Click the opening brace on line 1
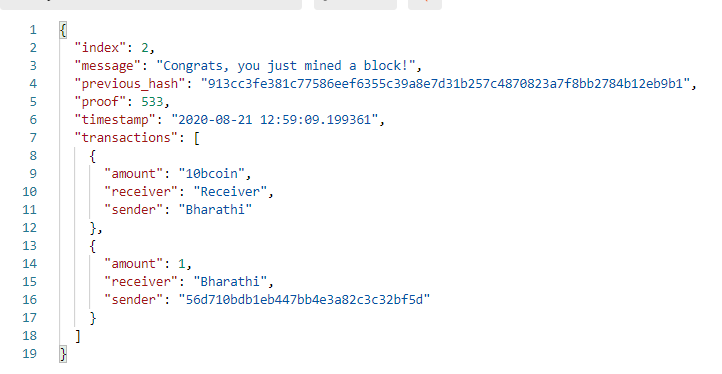Viewport: 722px width, 374px height. click(x=63, y=30)
